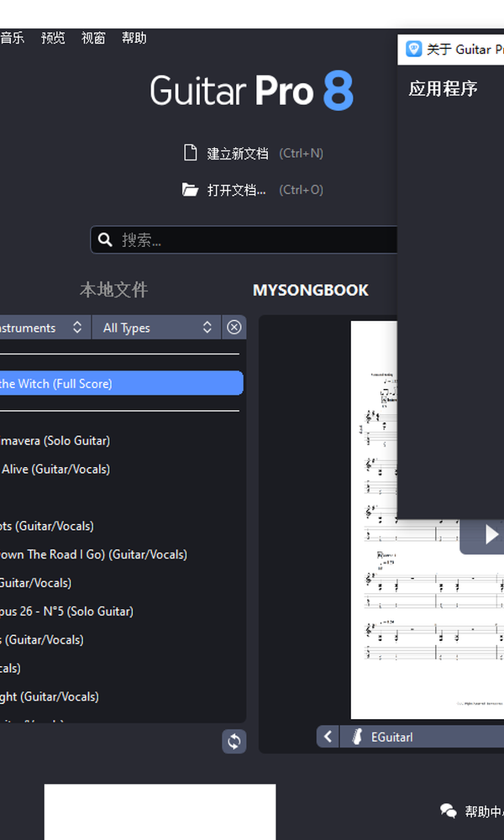Select Down The Road I Go (Guitar/Vocals)
Screen dimensions: 504x840
(93, 554)
